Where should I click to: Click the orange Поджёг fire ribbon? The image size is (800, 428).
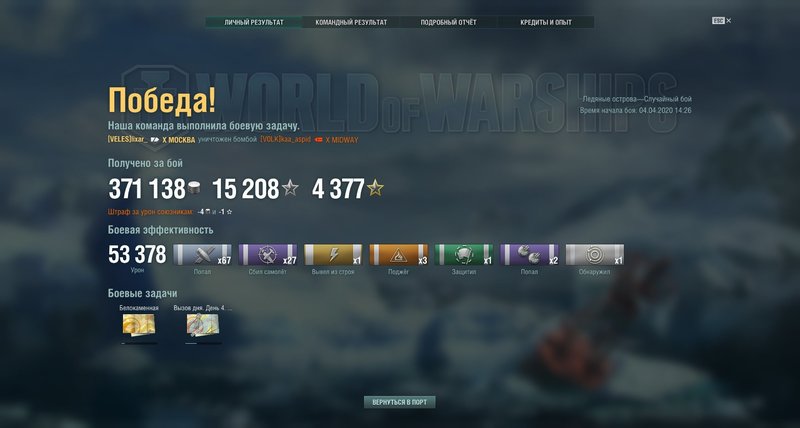click(x=398, y=255)
